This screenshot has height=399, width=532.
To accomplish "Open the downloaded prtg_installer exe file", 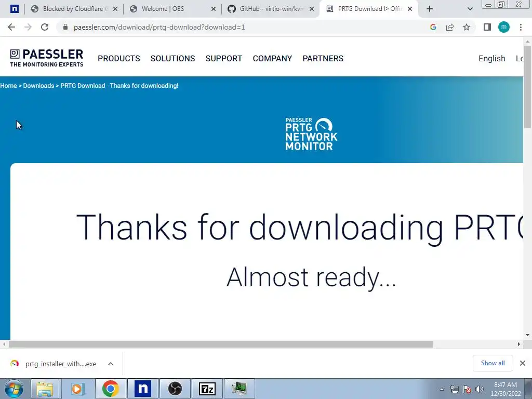I will (x=54, y=364).
